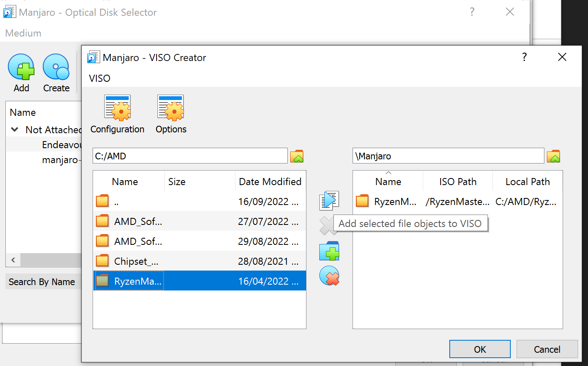Select the RyzenMa... folder in host list
Screen dimensions: 588x366
(199, 281)
